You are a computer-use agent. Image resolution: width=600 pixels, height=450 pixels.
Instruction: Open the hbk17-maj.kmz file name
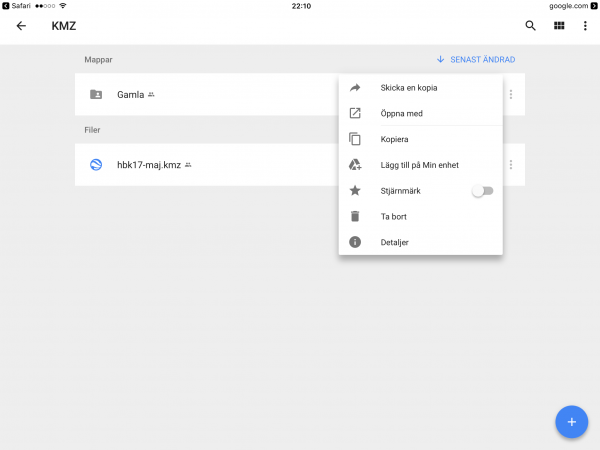(x=148, y=164)
